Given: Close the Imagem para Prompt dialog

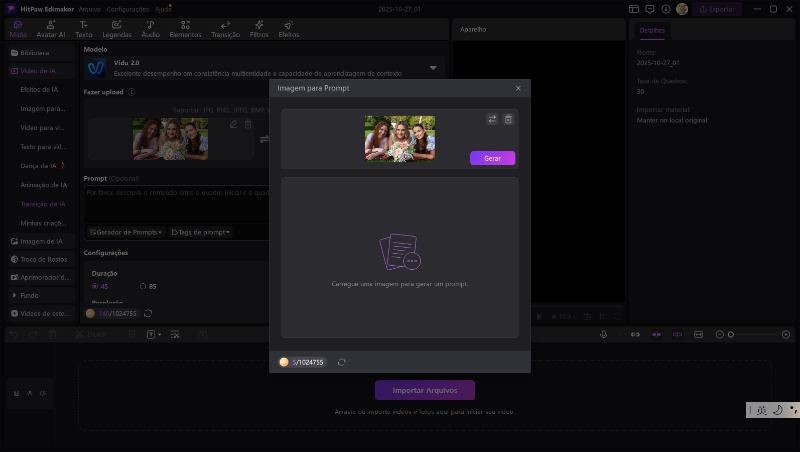Looking at the screenshot, I should [518, 89].
